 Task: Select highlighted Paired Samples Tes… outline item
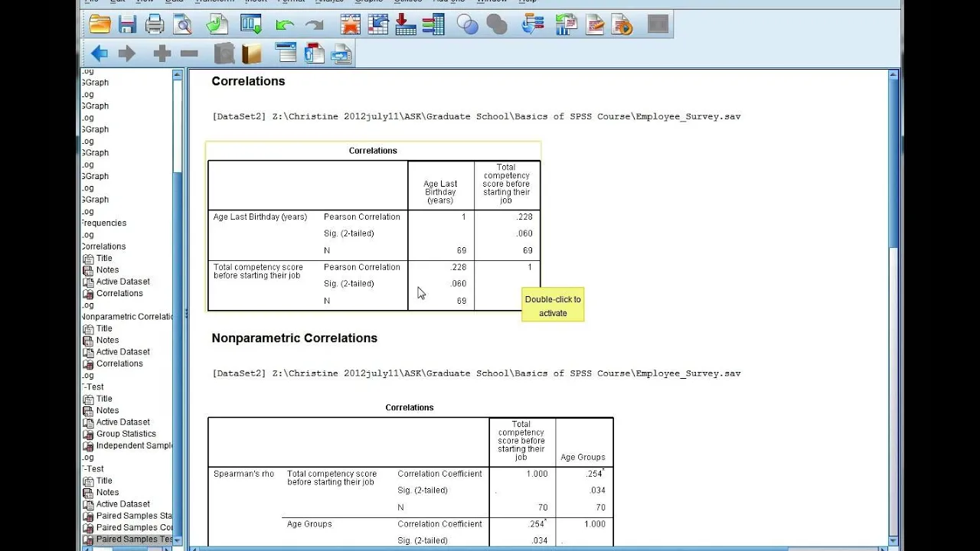(x=134, y=540)
